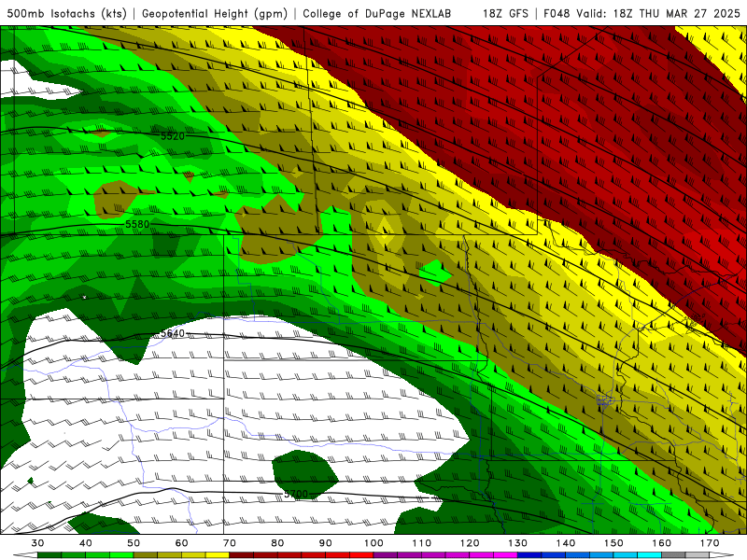Click the 'College of DuPage NEXLAB' text

pos(376,14)
